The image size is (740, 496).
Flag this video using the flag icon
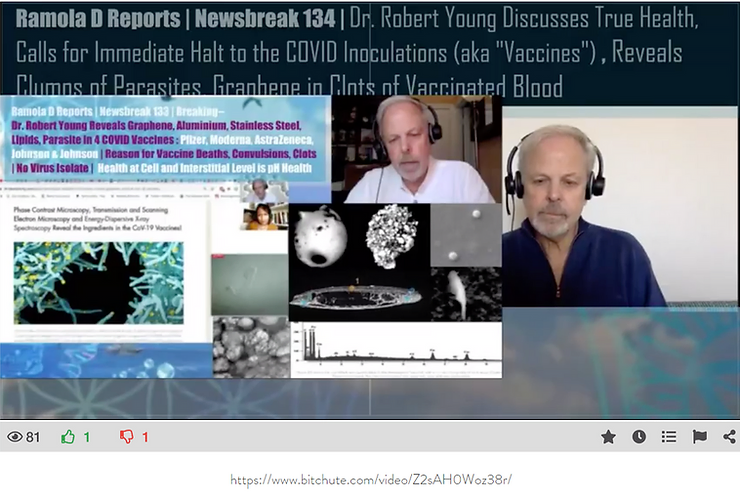(x=699, y=437)
